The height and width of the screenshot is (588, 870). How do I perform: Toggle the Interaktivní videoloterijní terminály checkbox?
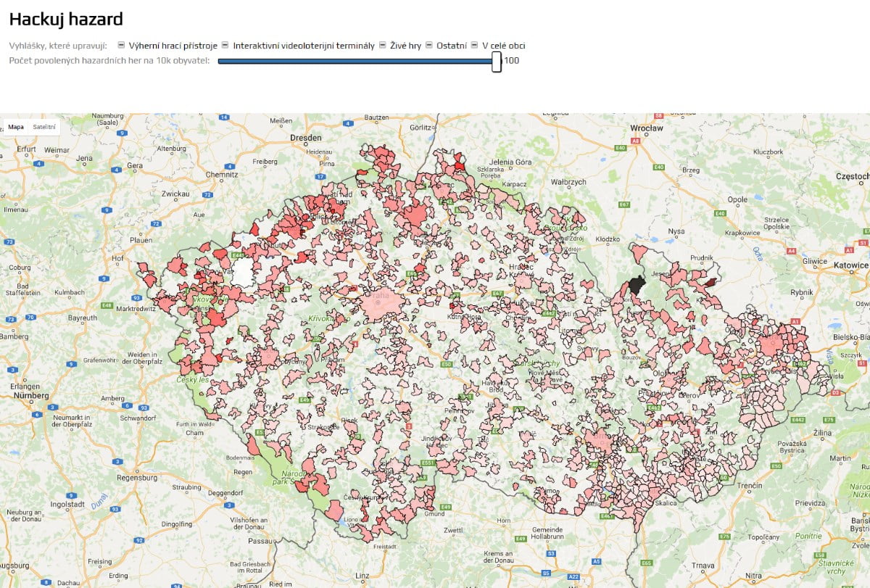(225, 45)
